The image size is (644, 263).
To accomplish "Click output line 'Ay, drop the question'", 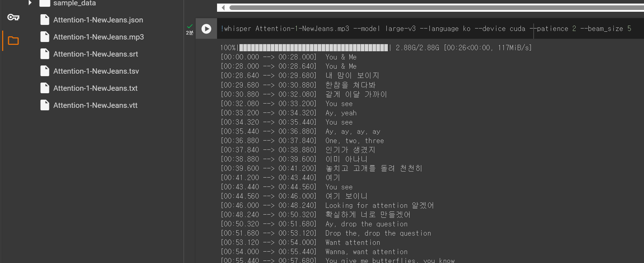I will coord(366,224).
